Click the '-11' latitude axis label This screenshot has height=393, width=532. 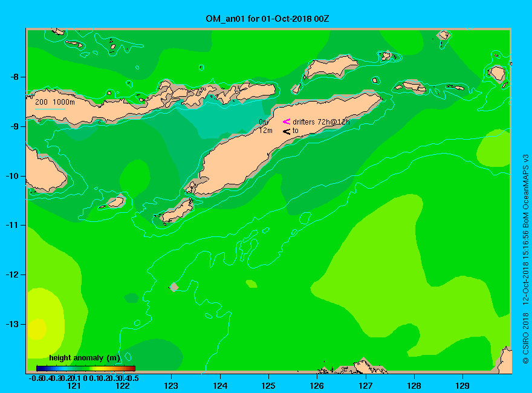click(13, 225)
